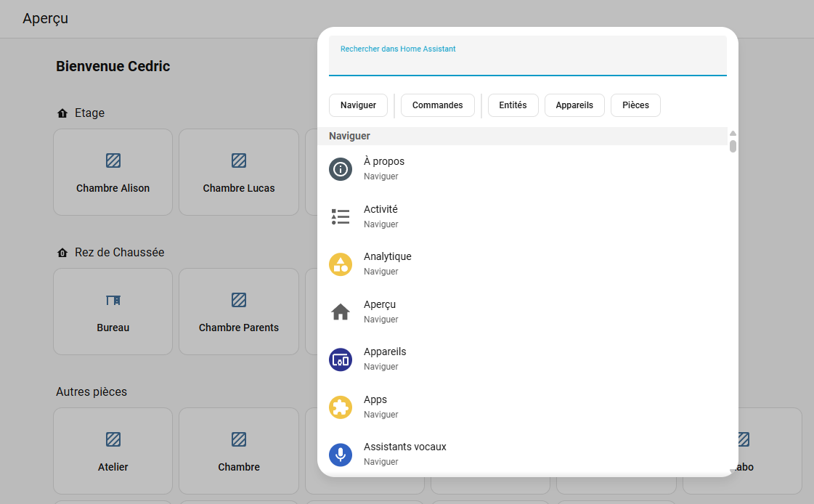Click the Activité list icon

click(340, 216)
